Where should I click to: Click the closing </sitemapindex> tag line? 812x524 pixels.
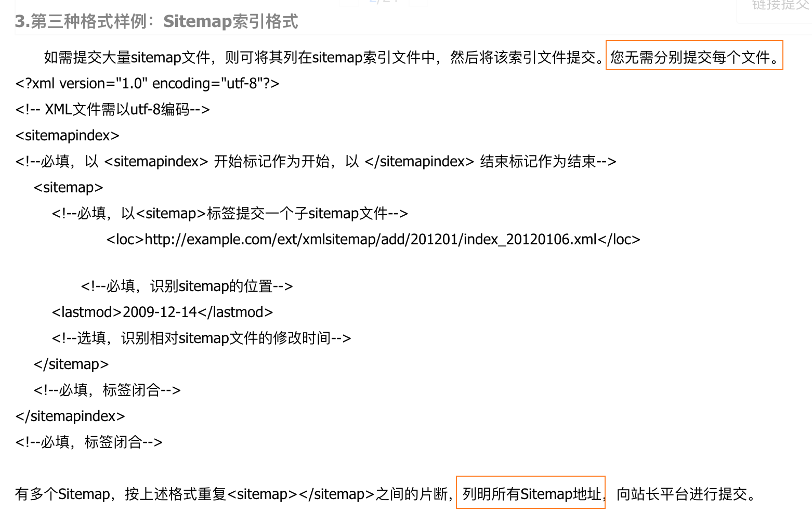click(70, 416)
